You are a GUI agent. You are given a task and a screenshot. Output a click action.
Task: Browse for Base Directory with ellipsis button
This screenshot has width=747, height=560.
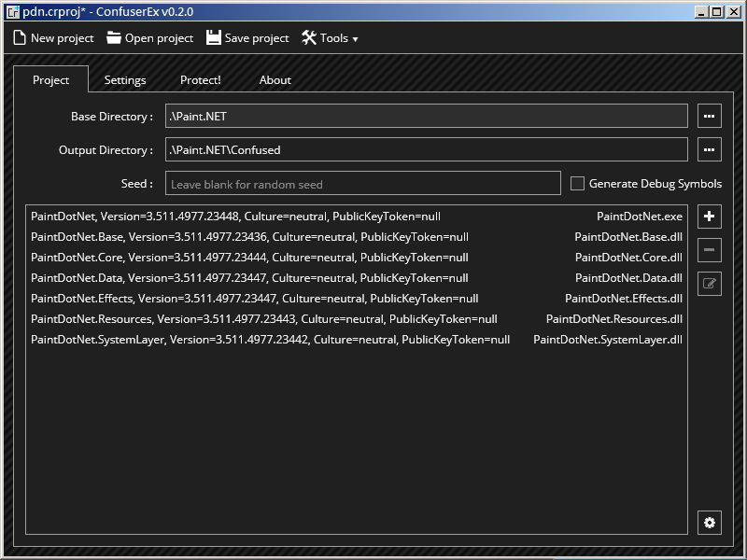tap(710, 116)
